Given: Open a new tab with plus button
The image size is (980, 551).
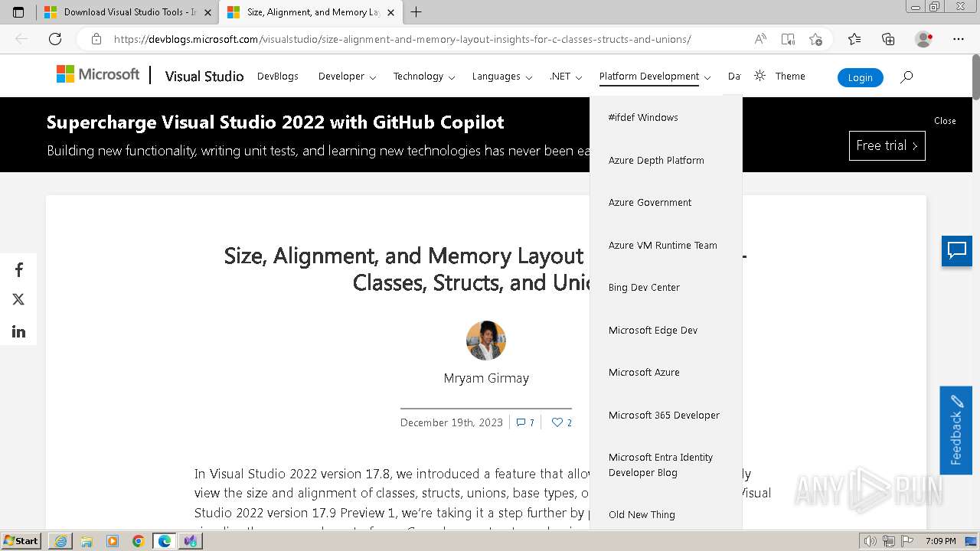Looking at the screenshot, I should click(416, 12).
